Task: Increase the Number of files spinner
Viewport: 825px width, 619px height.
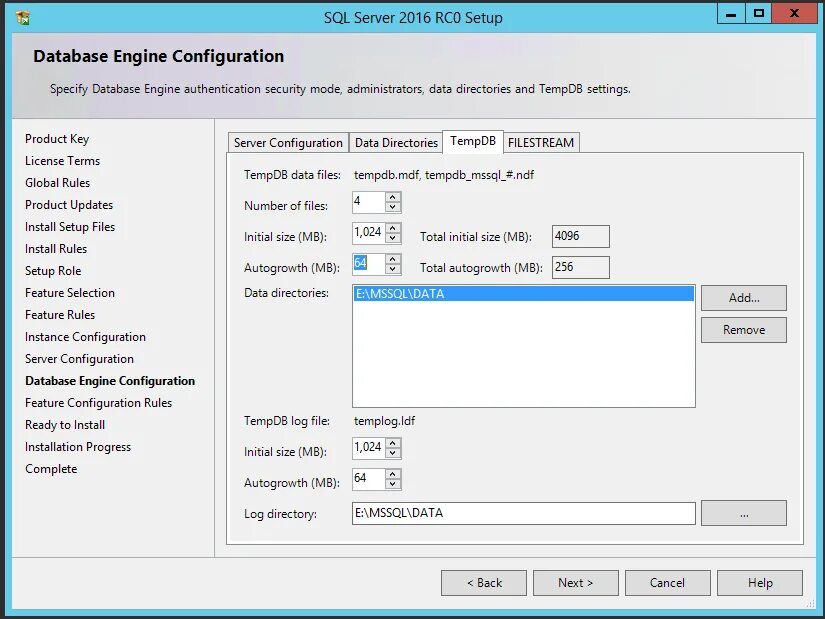Action: tap(393, 197)
